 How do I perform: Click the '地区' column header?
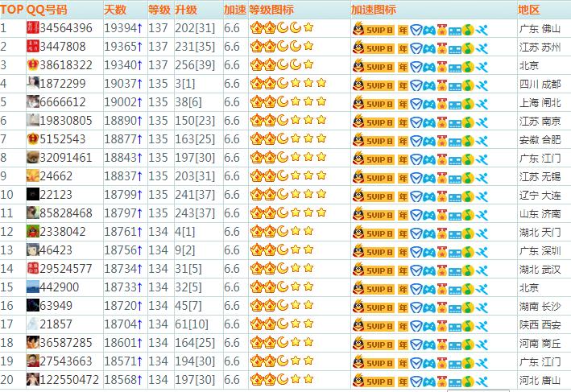tap(529, 10)
